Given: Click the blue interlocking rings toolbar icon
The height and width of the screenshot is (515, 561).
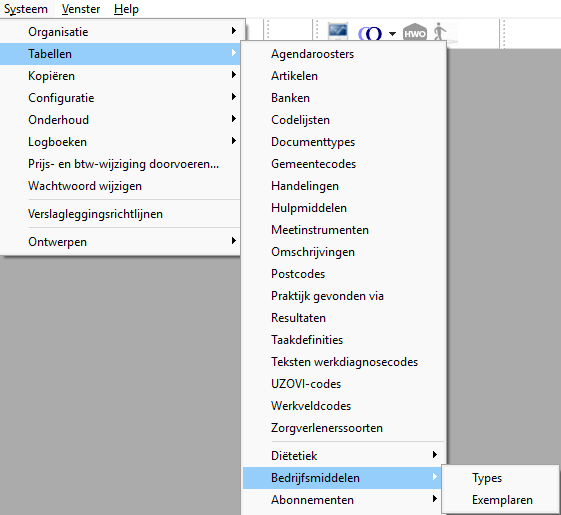Looking at the screenshot, I should point(370,34).
